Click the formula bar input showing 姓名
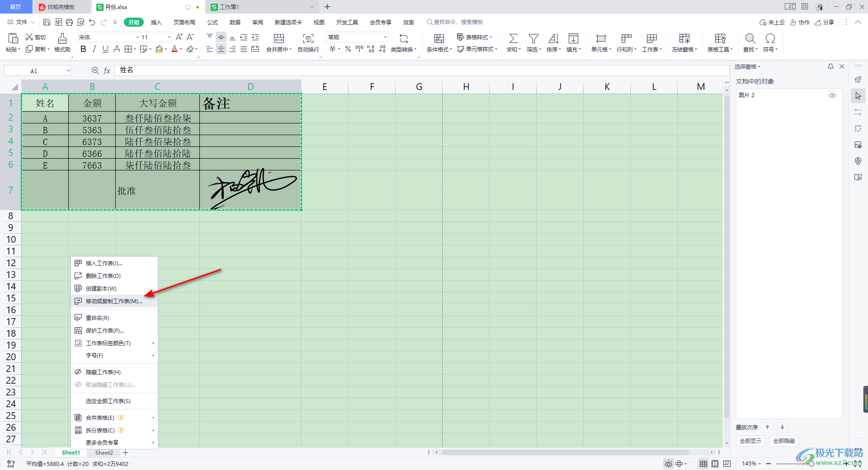This screenshot has height=470, width=868. coord(421,70)
